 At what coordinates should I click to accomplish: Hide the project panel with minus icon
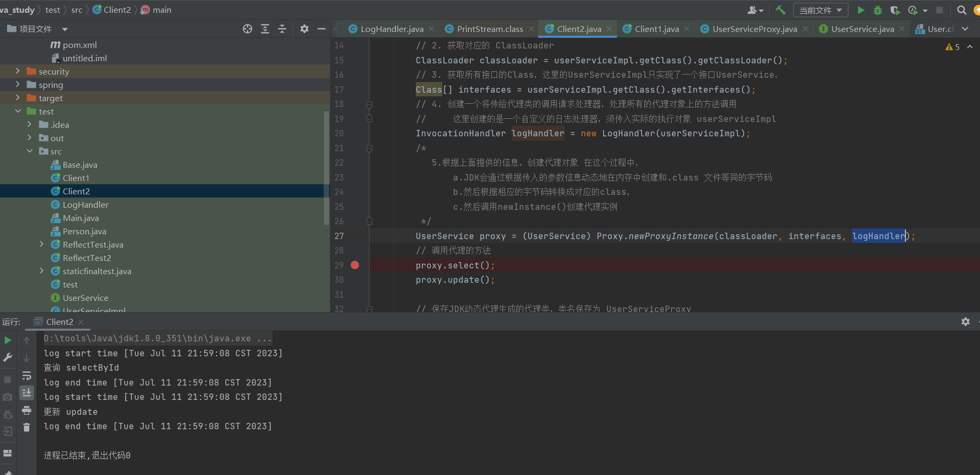[321, 29]
